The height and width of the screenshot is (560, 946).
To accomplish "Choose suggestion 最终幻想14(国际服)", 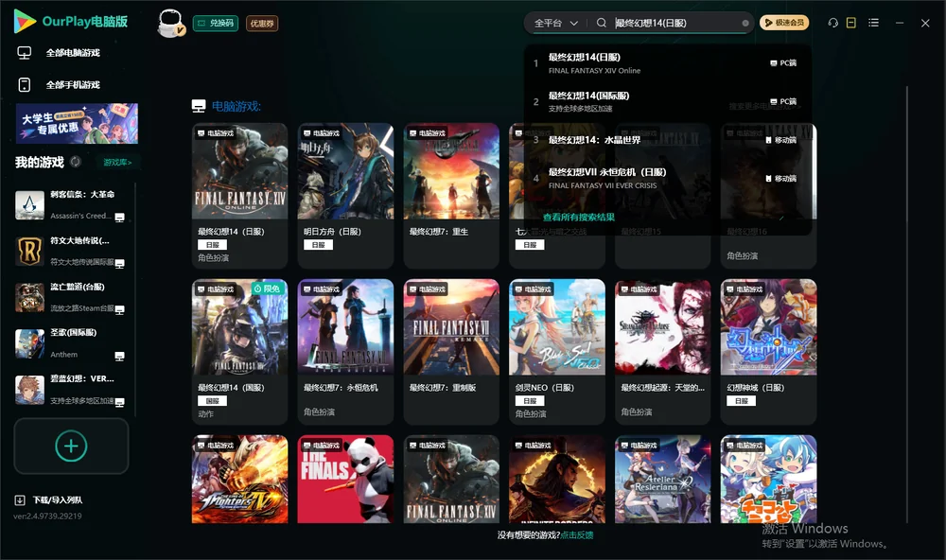I will [x=667, y=101].
